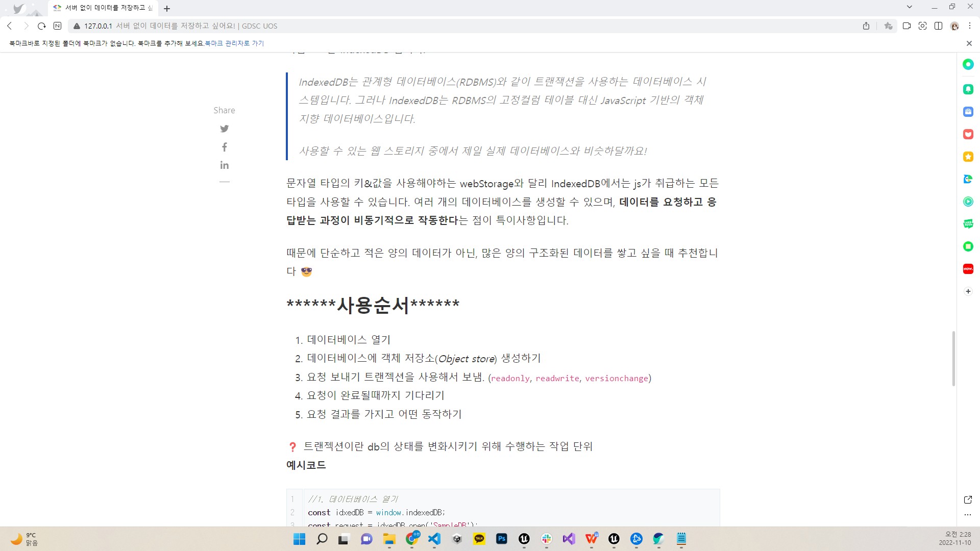
Task: Open the screen capture tool icon
Action: [922, 26]
